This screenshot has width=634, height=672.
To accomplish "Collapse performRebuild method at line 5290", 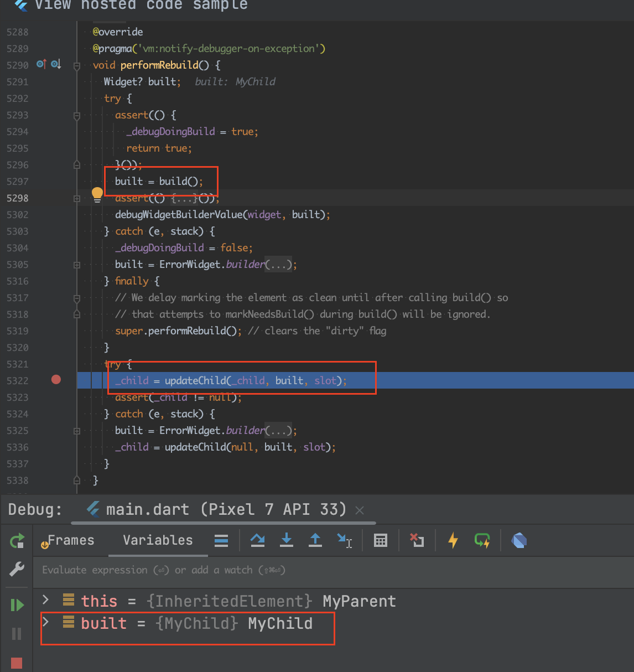I will [x=77, y=65].
